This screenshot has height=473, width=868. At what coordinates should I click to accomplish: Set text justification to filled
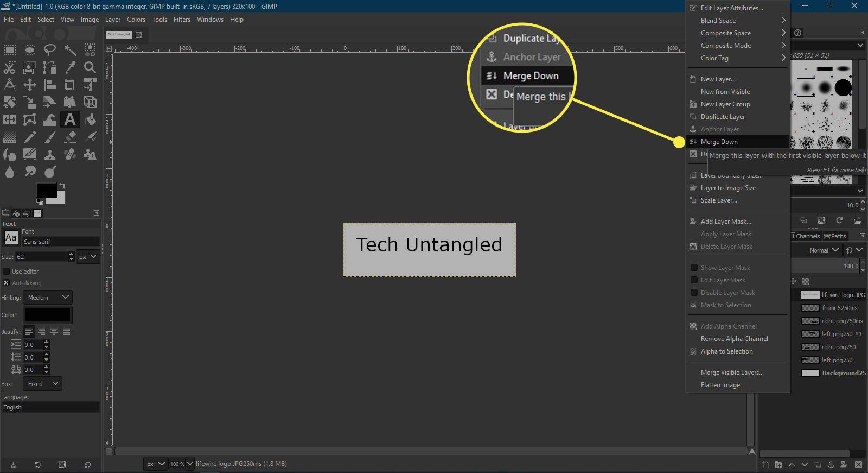coord(66,331)
